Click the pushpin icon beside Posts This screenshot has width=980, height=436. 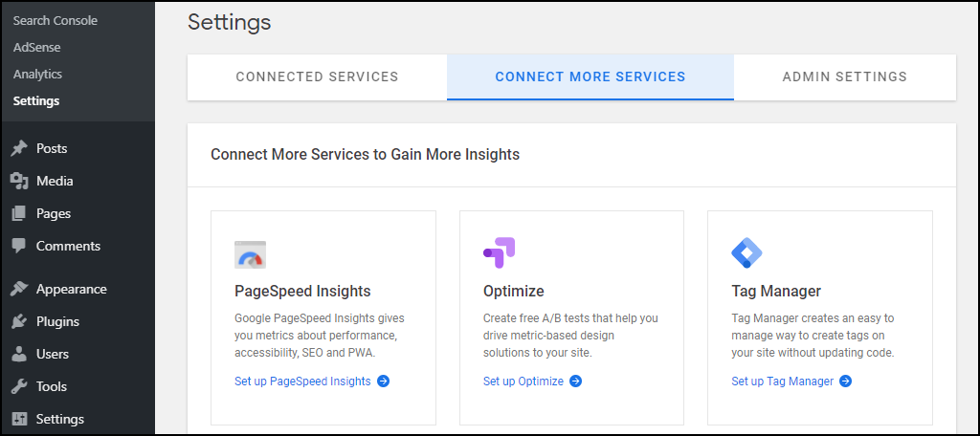pos(19,148)
